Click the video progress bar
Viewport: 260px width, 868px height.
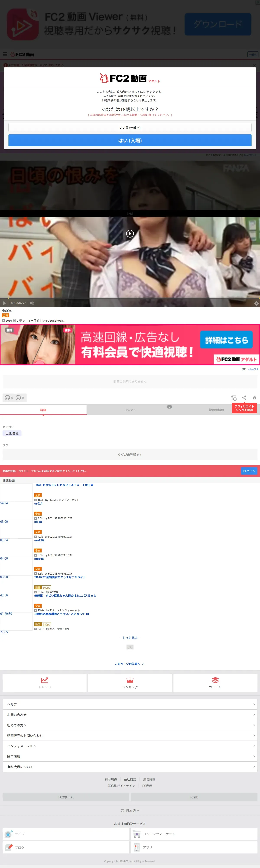(130, 298)
